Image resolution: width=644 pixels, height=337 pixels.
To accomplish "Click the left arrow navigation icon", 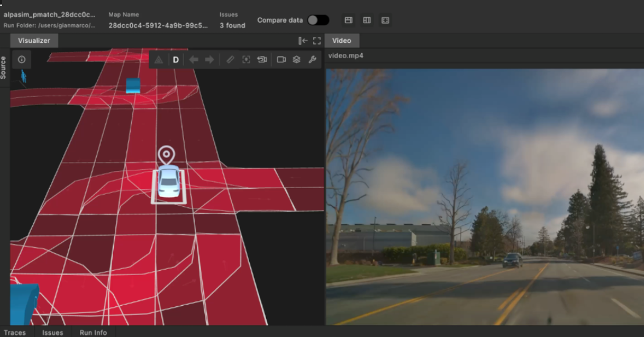I will click(194, 60).
